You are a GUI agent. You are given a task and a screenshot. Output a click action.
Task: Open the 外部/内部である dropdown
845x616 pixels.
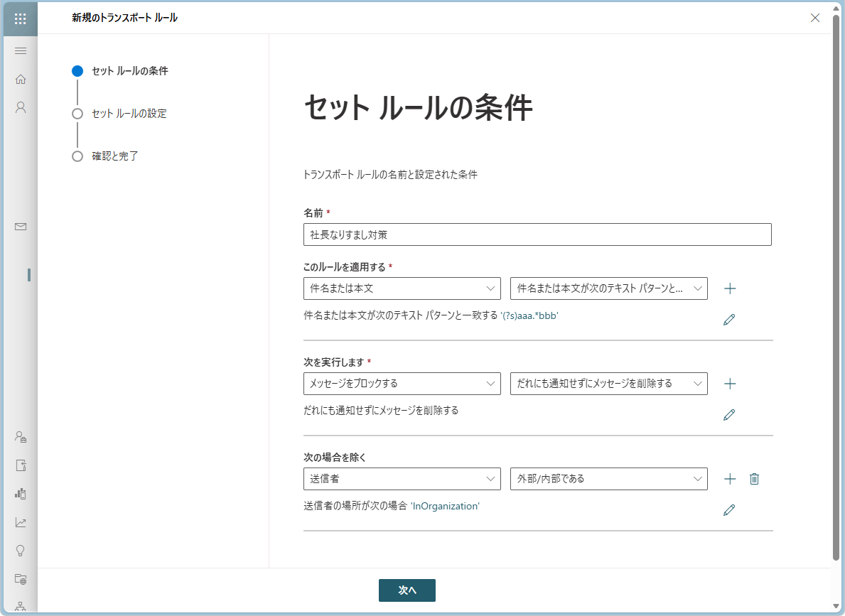tap(608, 479)
